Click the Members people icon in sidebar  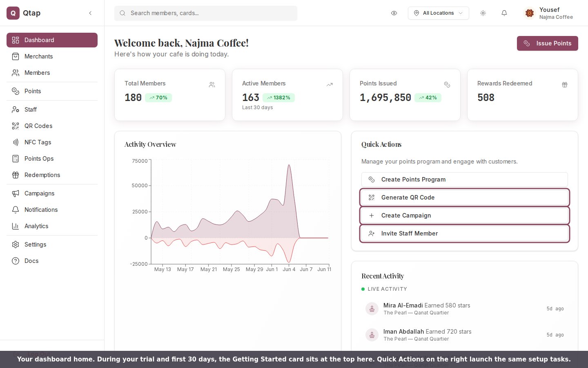point(16,73)
